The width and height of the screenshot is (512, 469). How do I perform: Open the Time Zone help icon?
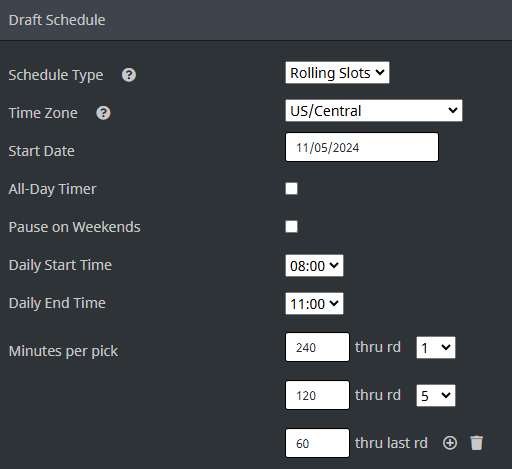tap(103, 113)
